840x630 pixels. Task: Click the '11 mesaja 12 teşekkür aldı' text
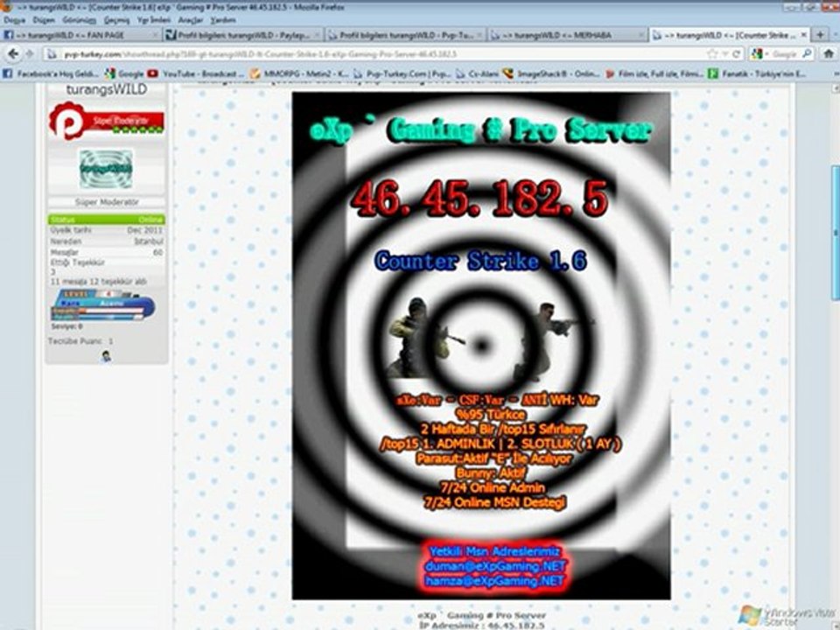point(99,281)
